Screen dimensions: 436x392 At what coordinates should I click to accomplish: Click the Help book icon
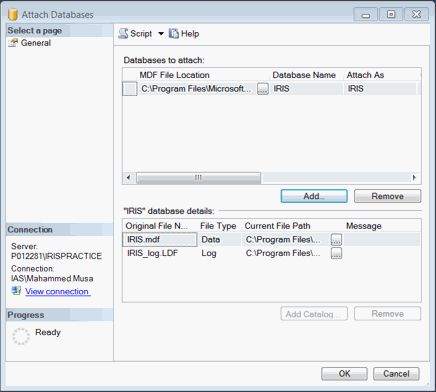pyautogui.click(x=174, y=33)
